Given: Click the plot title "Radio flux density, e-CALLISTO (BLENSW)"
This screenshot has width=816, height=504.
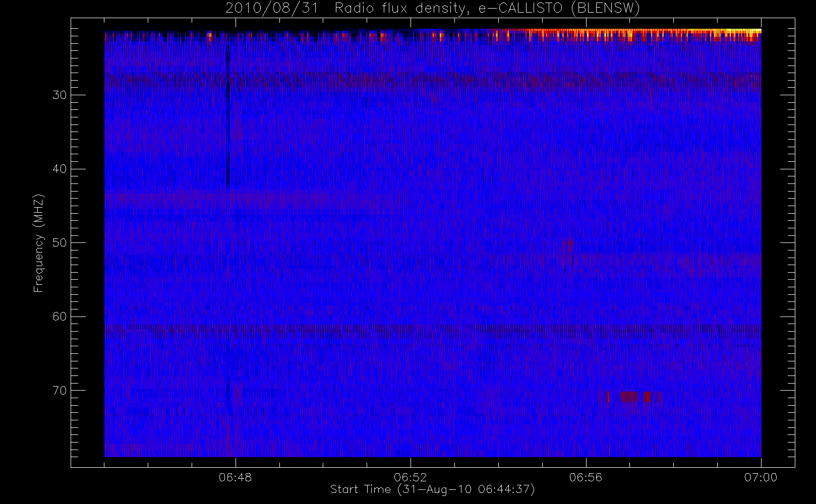Looking at the screenshot, I should (487, 8).
